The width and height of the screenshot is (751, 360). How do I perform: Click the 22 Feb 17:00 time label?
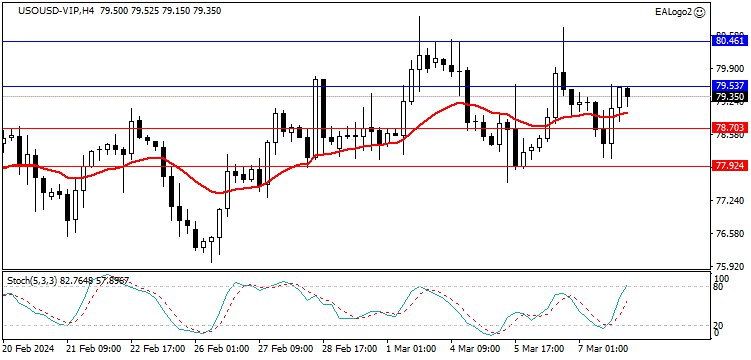pos(157,348)
